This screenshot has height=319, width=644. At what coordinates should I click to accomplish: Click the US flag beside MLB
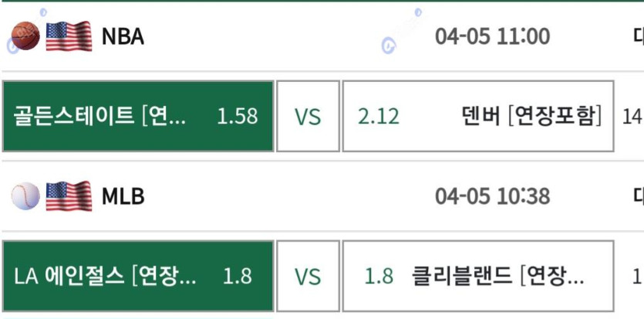(x=69, y=196)
